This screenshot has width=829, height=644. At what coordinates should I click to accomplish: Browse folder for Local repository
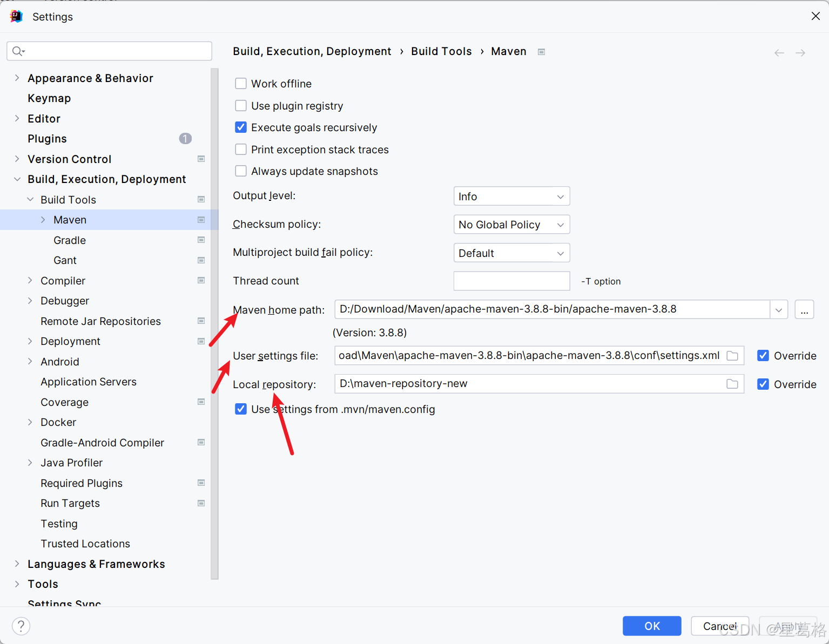pyautogui.click(x=732, y=384)
